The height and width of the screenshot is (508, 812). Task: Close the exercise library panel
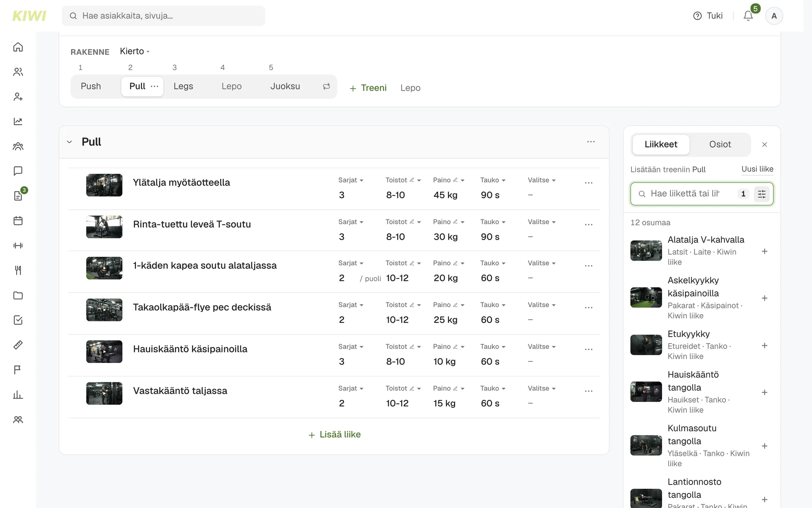[x=764, y=145]
